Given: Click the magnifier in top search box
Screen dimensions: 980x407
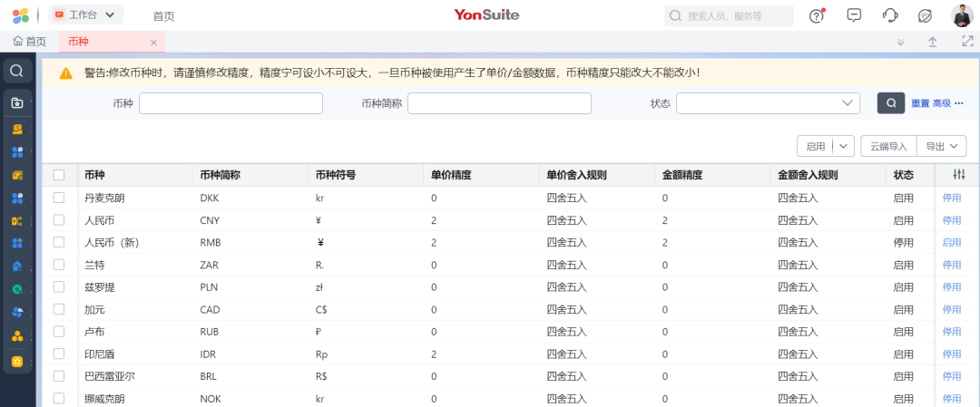Looking at the screenshot, I should pyautogui.click(x=675, y=15).
